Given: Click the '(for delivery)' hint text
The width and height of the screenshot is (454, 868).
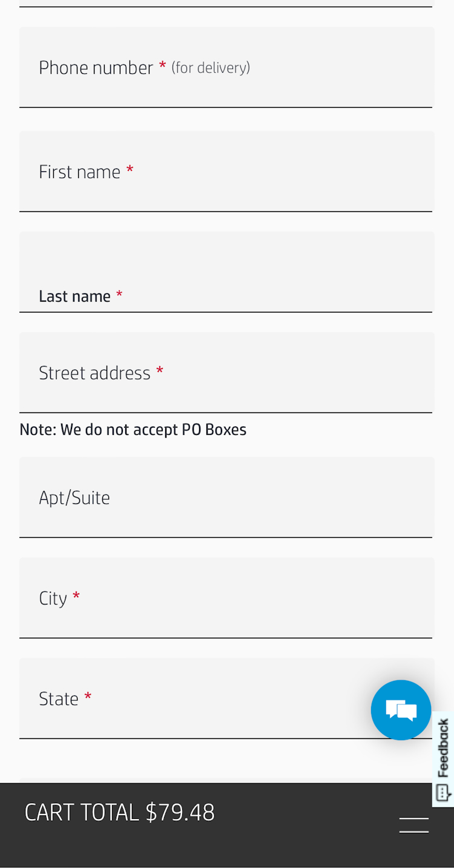Looking at the screenshot, I should 211,68.
